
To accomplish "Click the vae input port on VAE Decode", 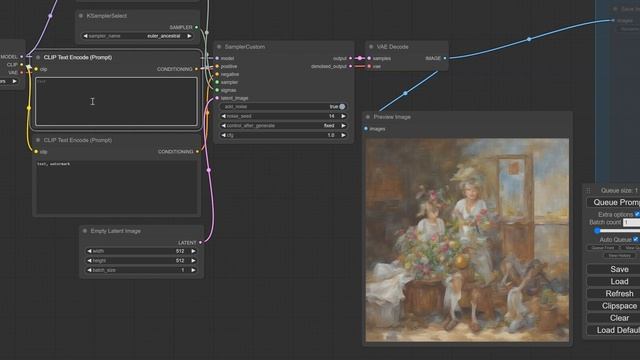I will (x=369, y=66).
